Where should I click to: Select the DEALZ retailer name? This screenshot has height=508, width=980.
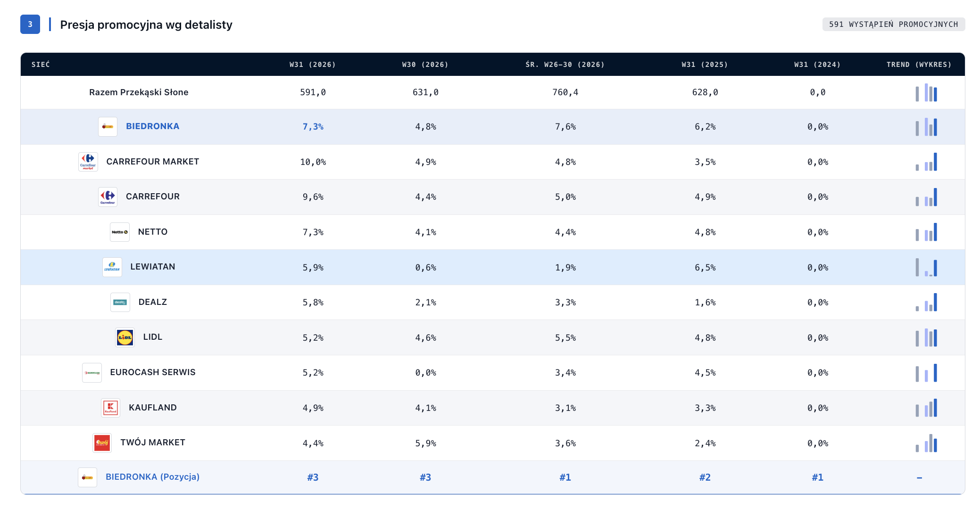(x=153, y=302)
